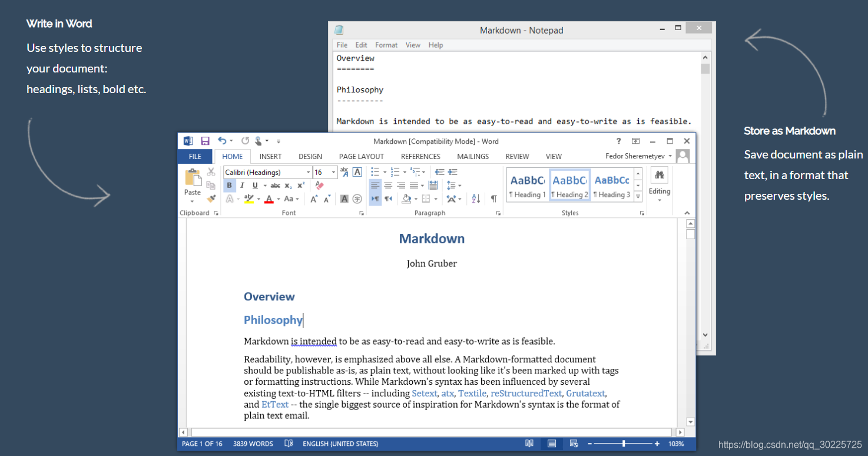Click Notepad's vertical scrollbar down arrow
Viewport: 868px width, 456px height.
(705, 335)
